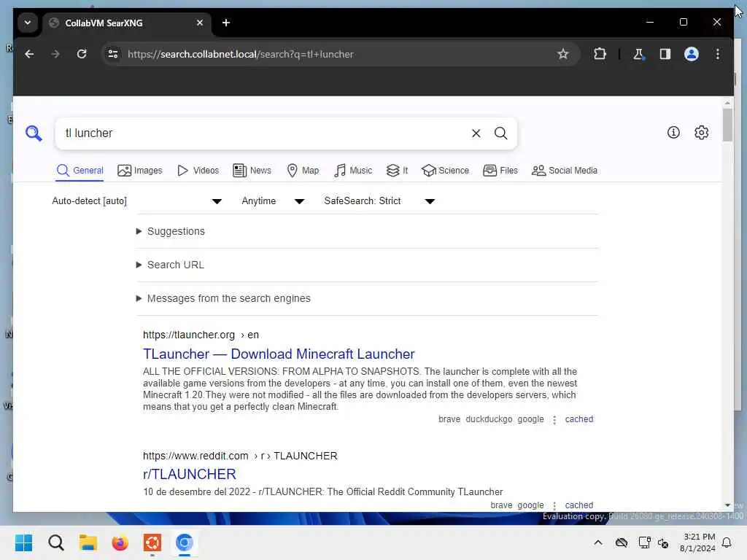Clear the search query with the X
Image resolution: width=747 pixels, height=560 pixels.
pyautogui.click(x=476, y=133)
